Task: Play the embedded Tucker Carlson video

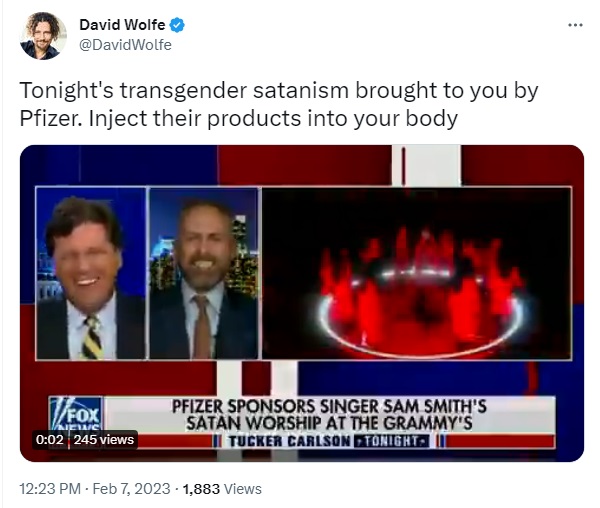Action: (302, 303)
